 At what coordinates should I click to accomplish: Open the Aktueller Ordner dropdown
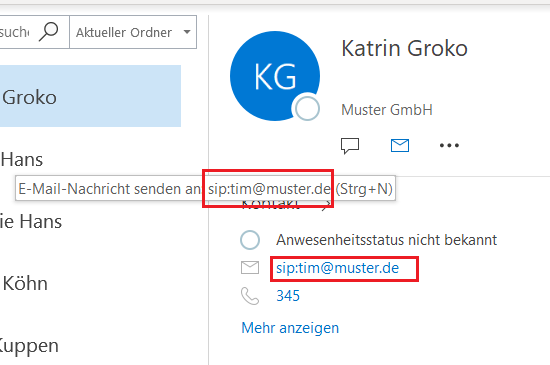133,32
